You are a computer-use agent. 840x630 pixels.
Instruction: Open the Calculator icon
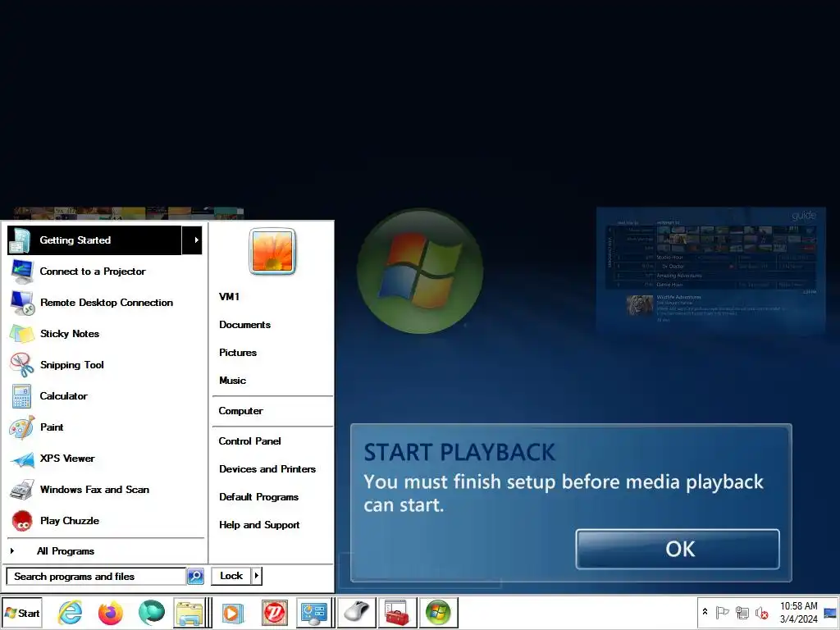click(x=22, y=396)
